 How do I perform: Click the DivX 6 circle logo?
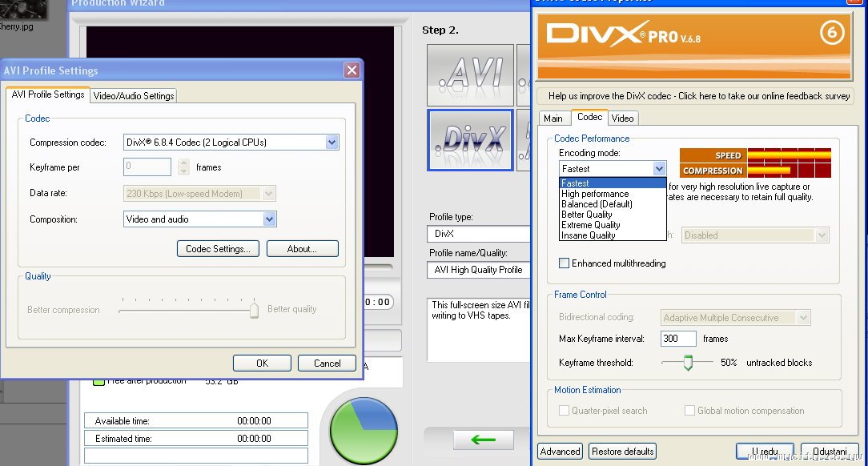point(831,33)
